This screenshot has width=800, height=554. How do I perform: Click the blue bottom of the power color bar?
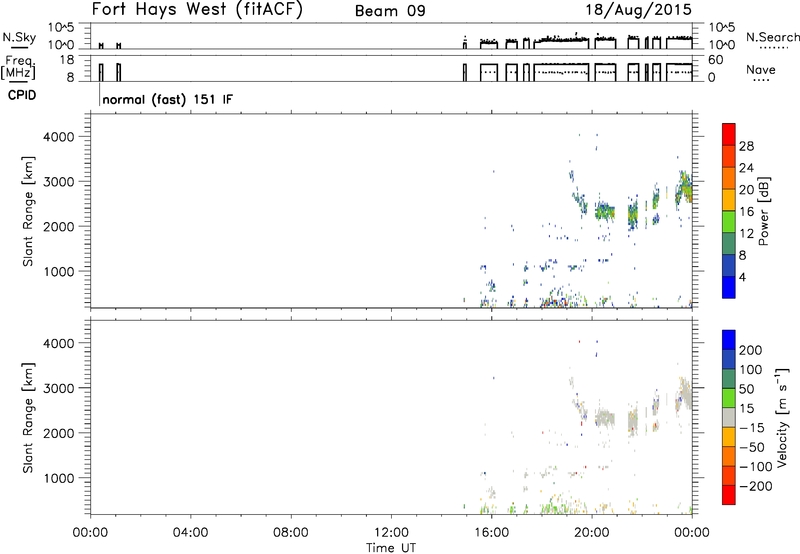tap(729, 287)
